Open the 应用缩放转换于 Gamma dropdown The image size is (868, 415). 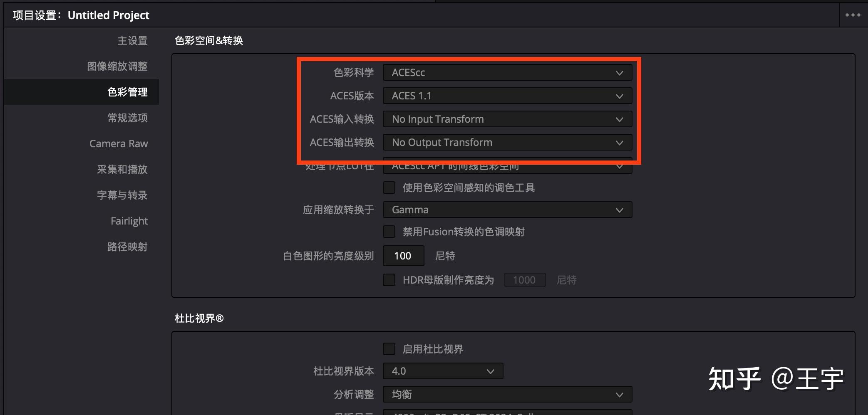pyautogui.click(x=507, y=210)
